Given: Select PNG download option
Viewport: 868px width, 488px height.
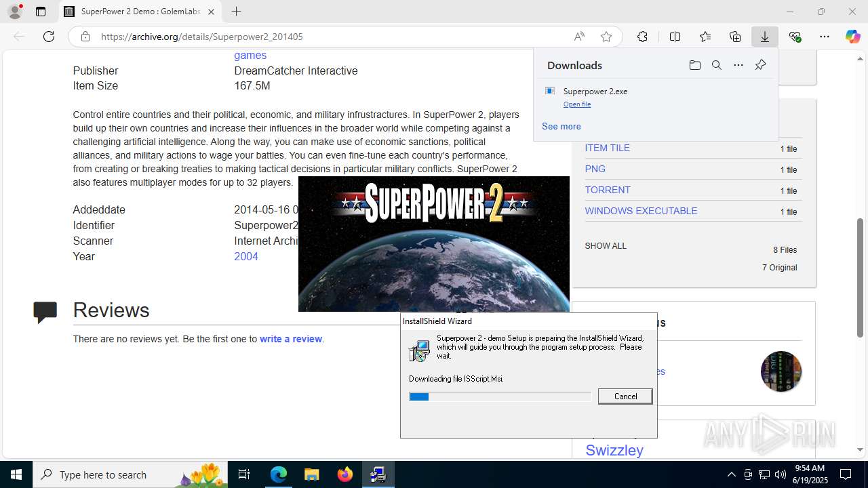Looking at the screenshot, I should (595, 169).
